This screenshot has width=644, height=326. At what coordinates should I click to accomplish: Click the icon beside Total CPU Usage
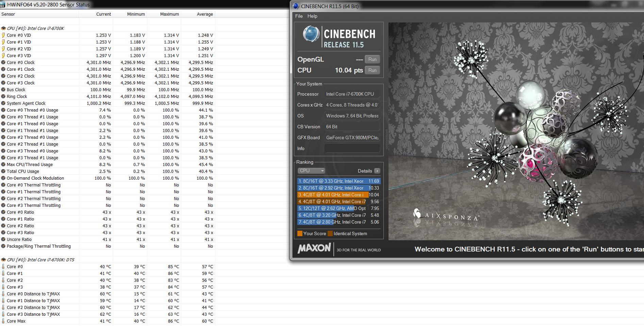[3, 172]
